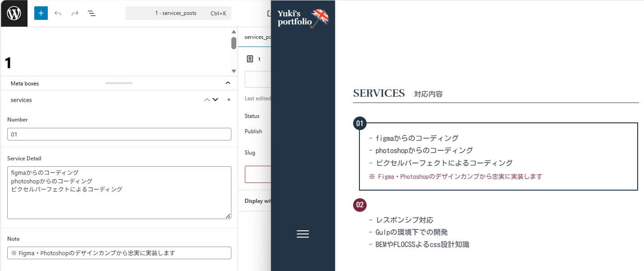Click the Number input field
This screenshot has width=644, height=271.
119,134
